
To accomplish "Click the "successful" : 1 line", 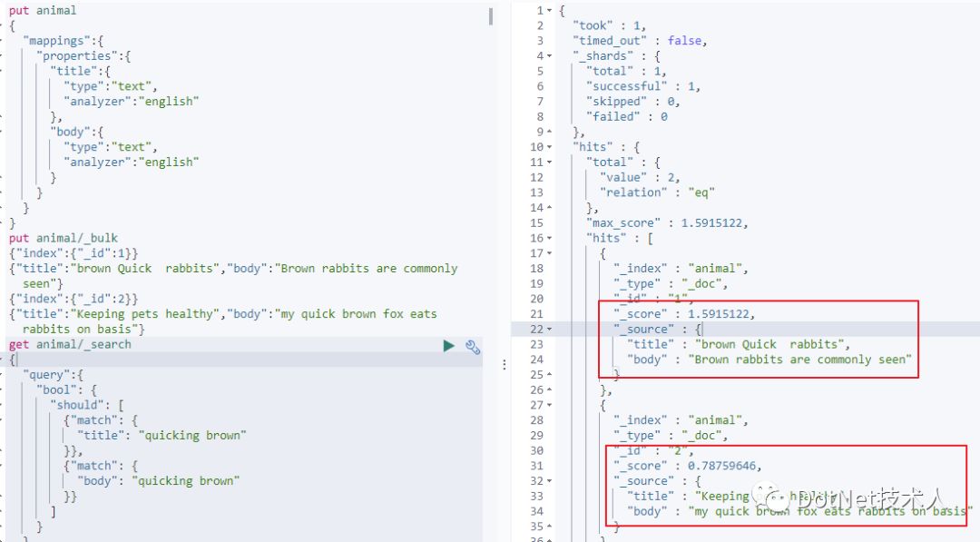I will tap(643, 86).
